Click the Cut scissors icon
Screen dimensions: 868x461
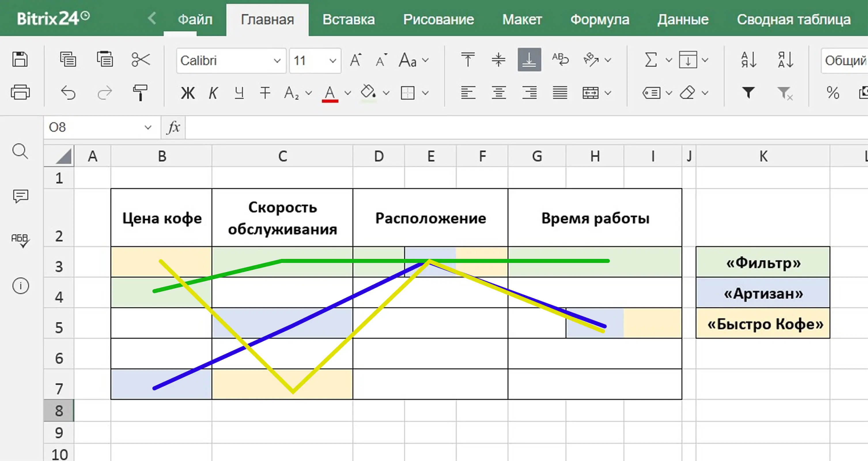click(x=141, y=60)
